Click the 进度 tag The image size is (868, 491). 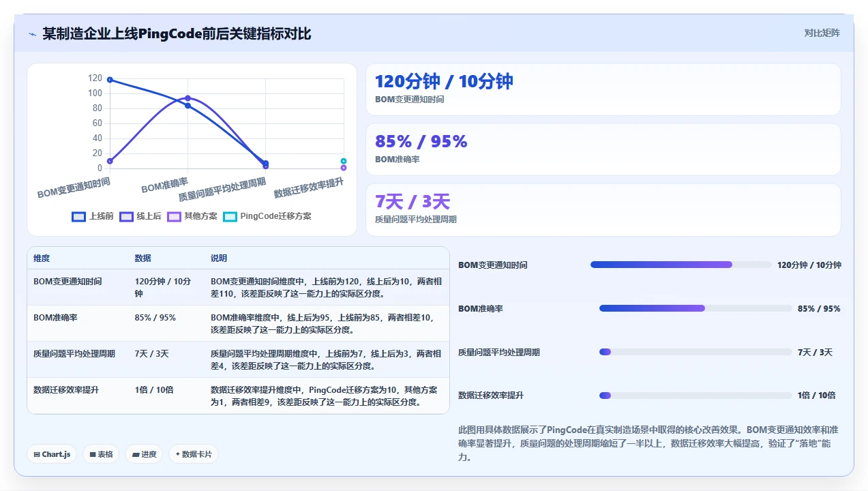click(x=144, y=454)
